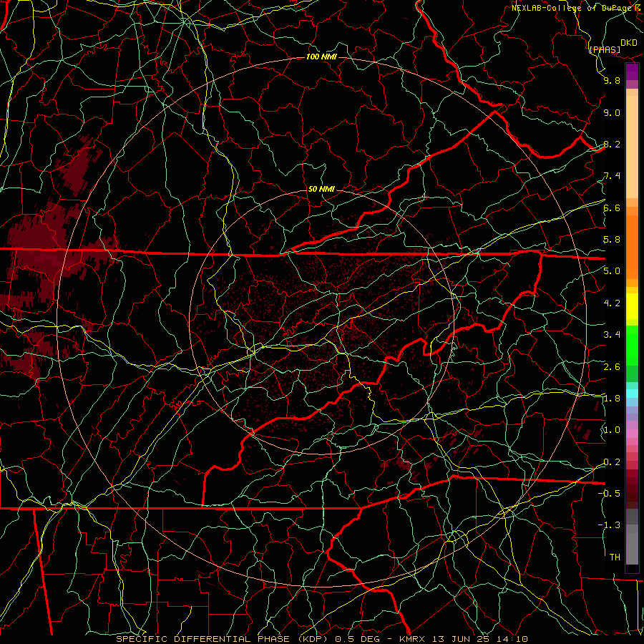644x644 pixels.
Task: Pick the purple segment atop the color scale
Action: coord(632,72)
